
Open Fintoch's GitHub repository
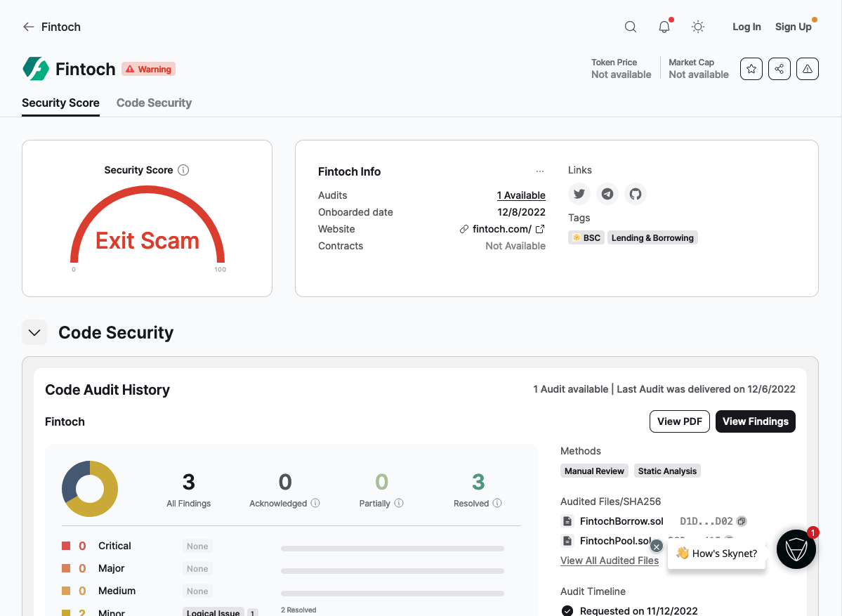click(x=635, y=193)
